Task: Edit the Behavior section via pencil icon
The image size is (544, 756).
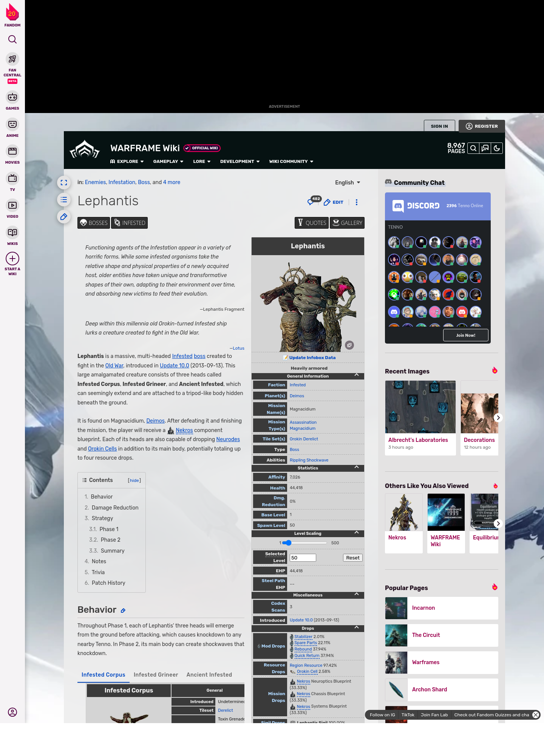Action: point(123,610)
